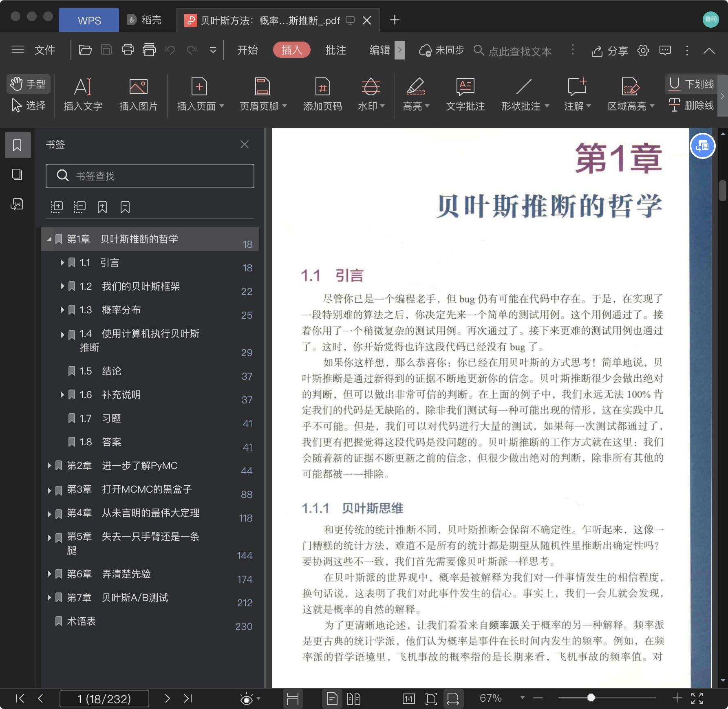Image resolution: width=728 pixels, height=709 pixels.
Task: Open the 文件 menu
Action: click(45, 50)
